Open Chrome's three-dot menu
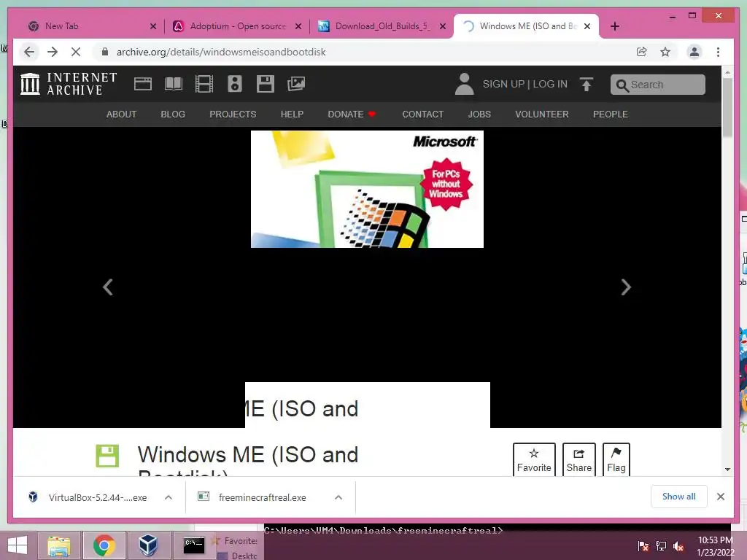This screenshot has height=560, width=747. pos(718,52)
